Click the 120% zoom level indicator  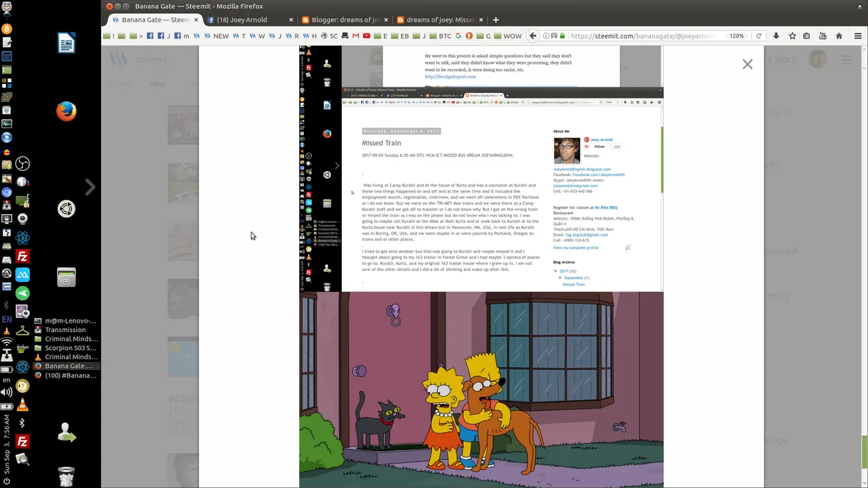pyautogui.click(x=736, y=36)
